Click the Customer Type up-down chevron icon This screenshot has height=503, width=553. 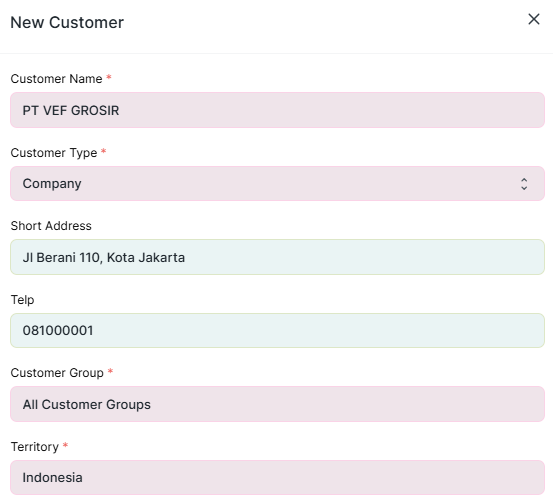point(524,184)
